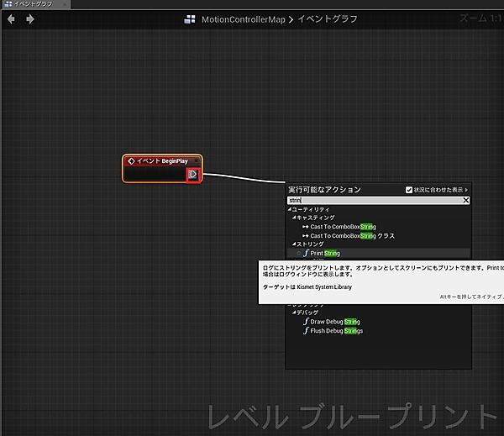Collapse the デバッグ category
This screenshot has height=436, width=504.
click(x=294, y=313)
